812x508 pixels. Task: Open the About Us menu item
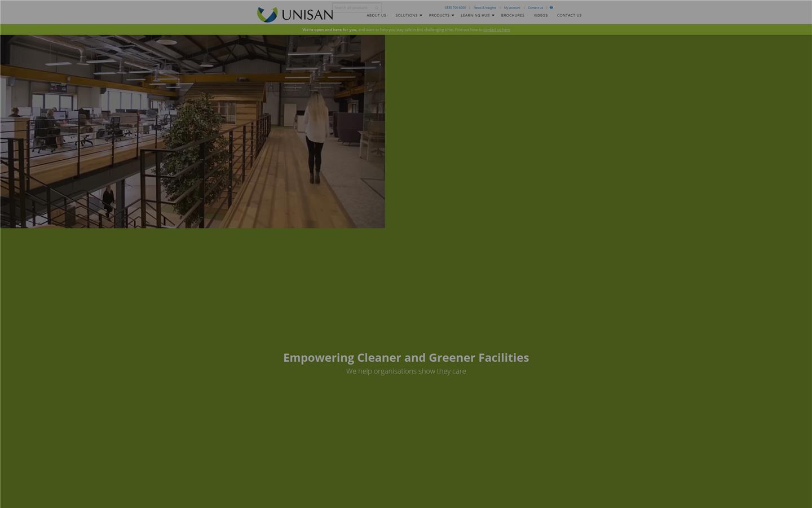(x=376, y=16)
